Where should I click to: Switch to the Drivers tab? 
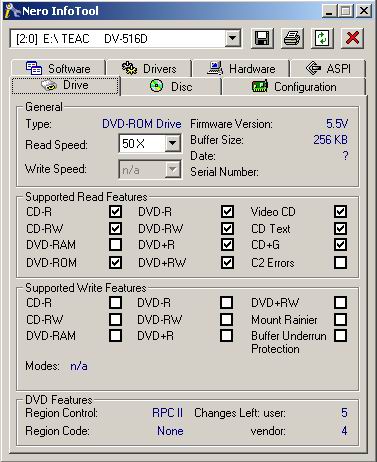pos(149,68)
